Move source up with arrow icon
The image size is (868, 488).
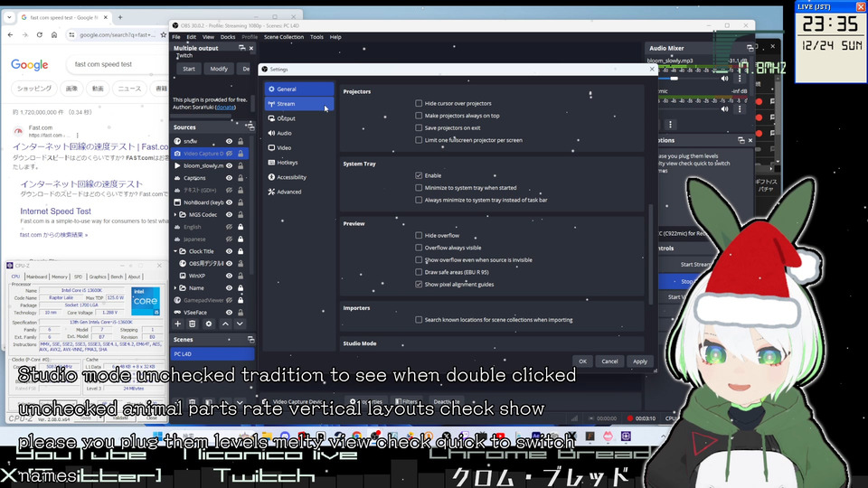click(225, 324)
